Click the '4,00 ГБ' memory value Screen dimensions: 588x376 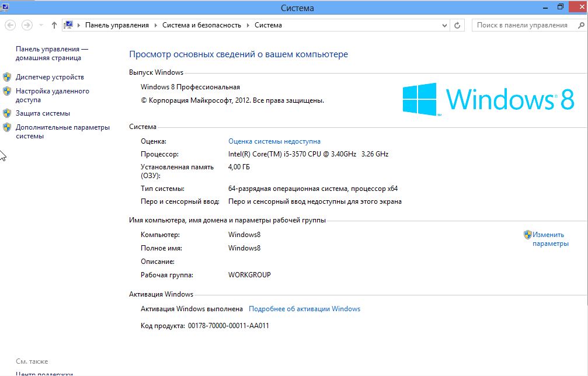coord(239,167)
